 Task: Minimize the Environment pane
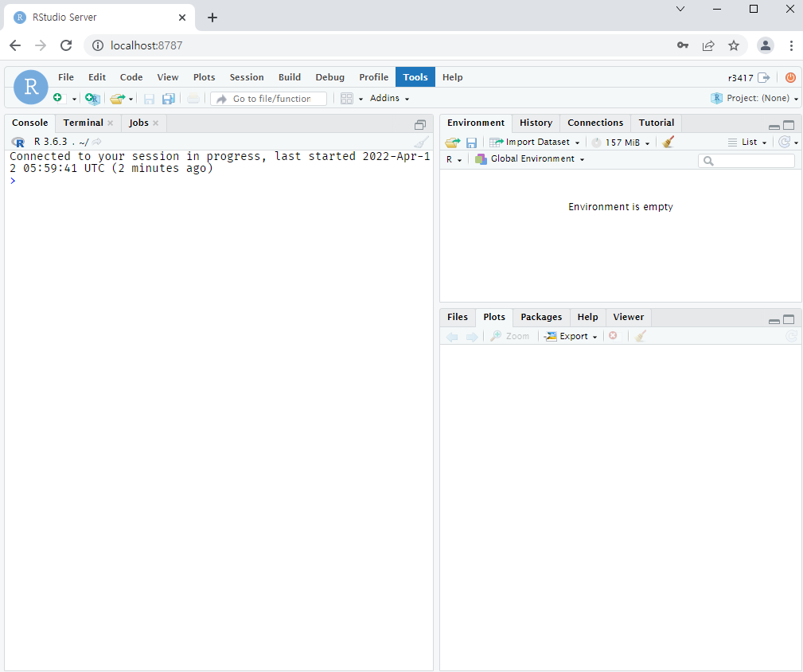tap(774, 126)
